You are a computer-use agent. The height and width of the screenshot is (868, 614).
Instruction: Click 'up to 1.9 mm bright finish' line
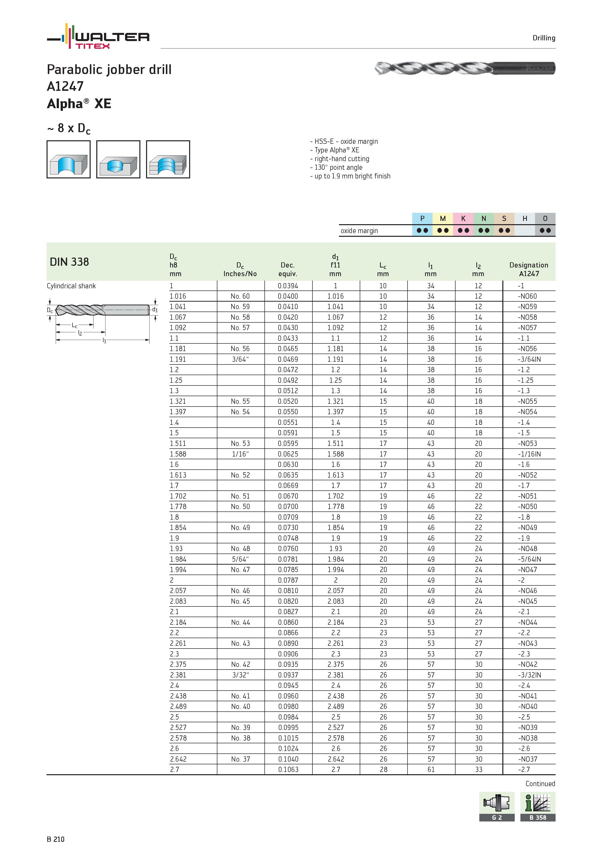[350, 176]
